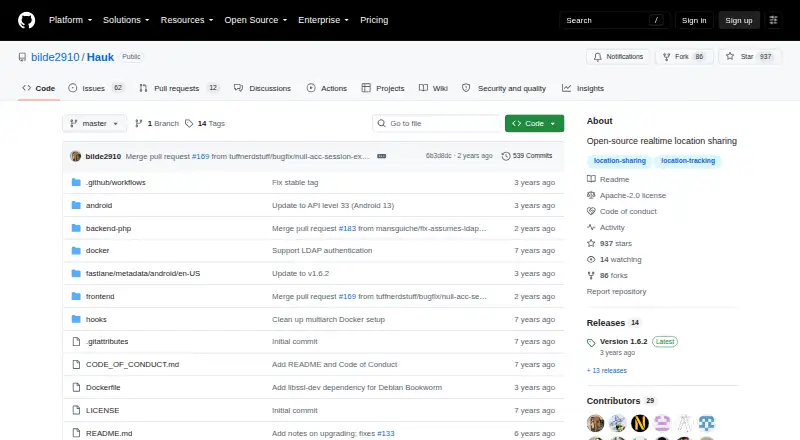
Task: Open README.md file
Action: [109, 433]
